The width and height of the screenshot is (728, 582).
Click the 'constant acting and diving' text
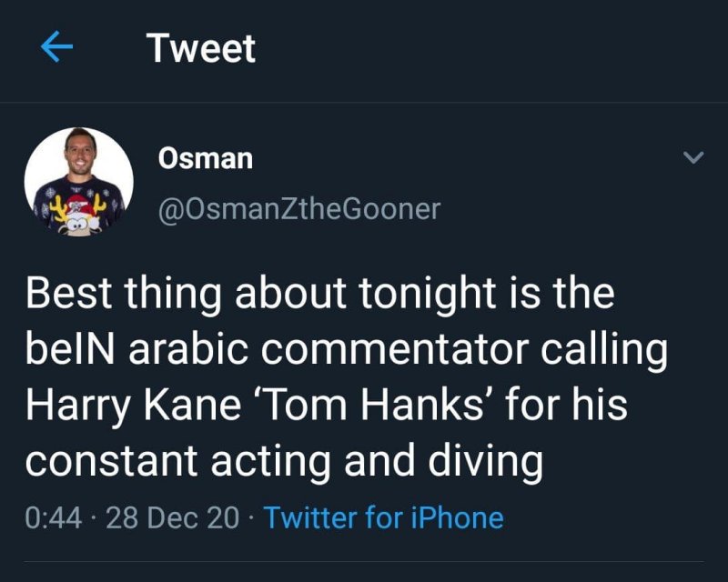coord(284,461)
